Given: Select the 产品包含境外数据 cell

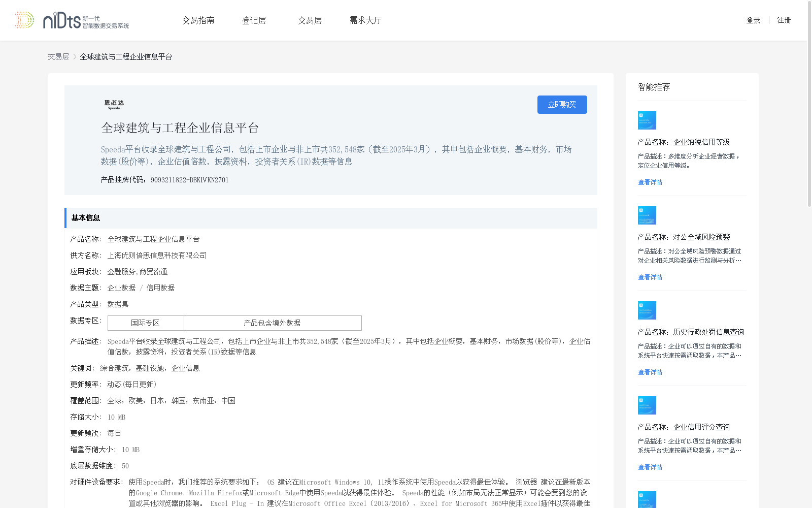Looking at the screenshot, I should 273,323.
